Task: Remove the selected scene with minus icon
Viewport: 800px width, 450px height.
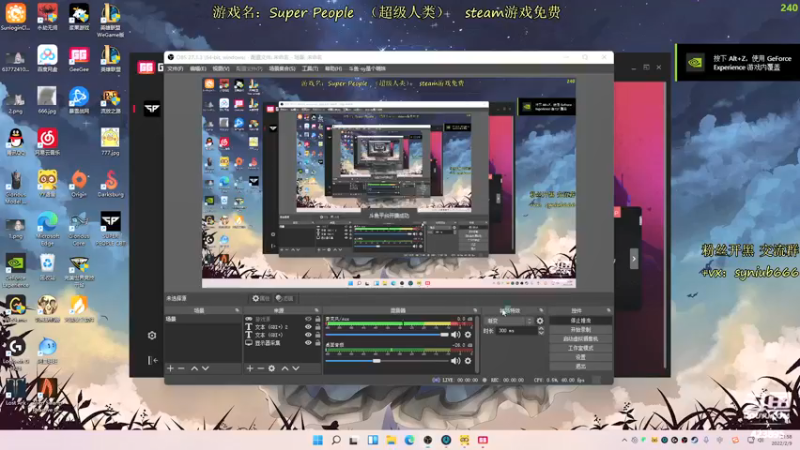Action: click(x=181, y=368)
